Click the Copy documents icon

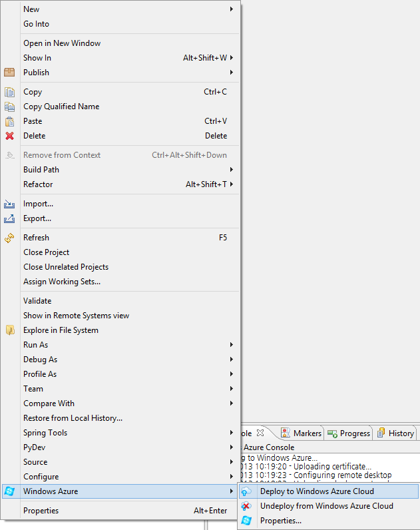click(x=9, y=92)
